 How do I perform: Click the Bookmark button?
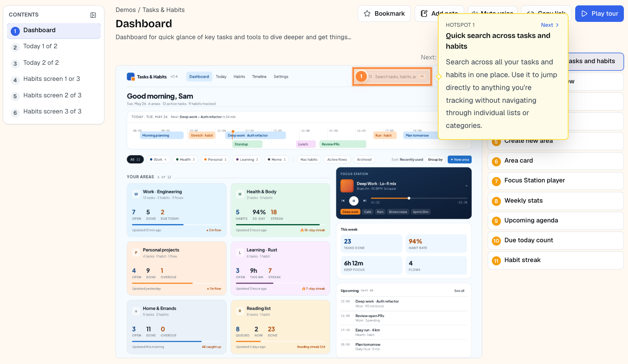384,14
